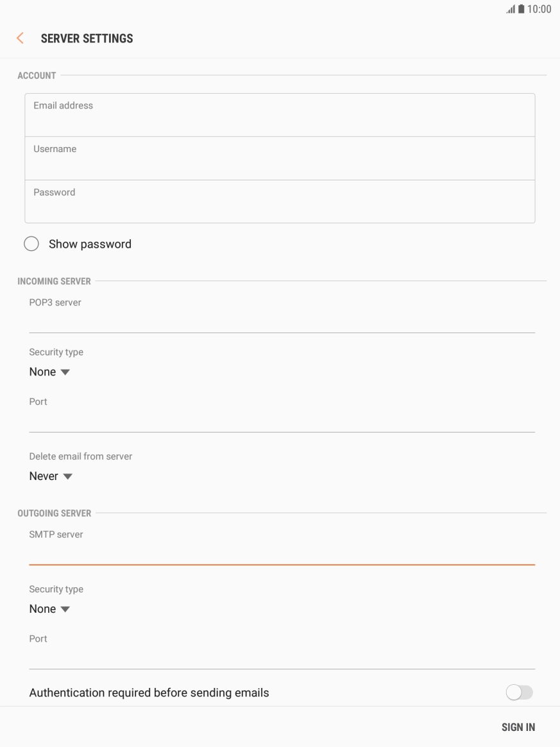Screen dimensions: 560x747
Task: Tap the Server Settings header title
Action: (87, 39)
